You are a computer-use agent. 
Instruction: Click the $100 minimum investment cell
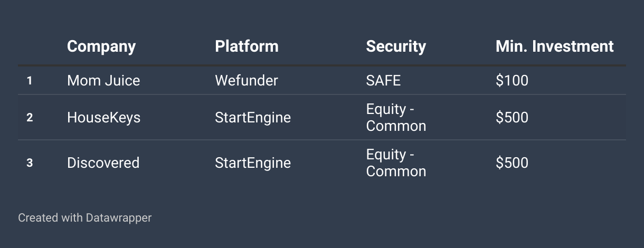point(512,80)
